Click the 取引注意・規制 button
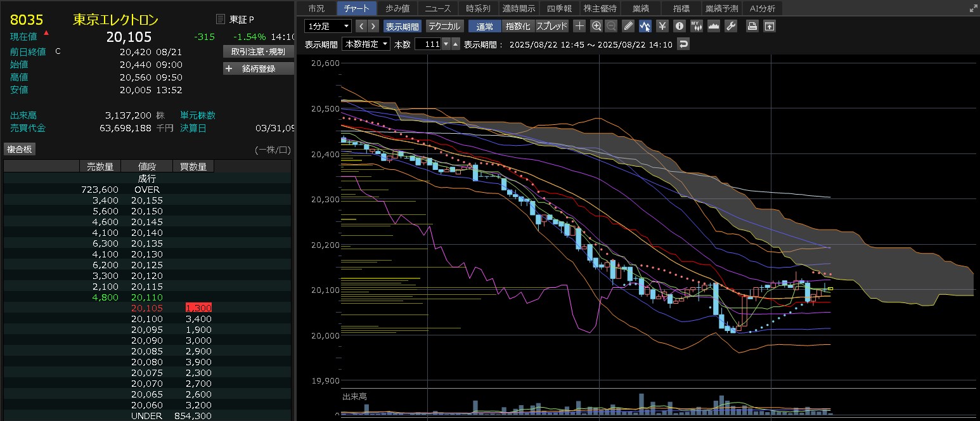980x421 pixels. point(258,51)
